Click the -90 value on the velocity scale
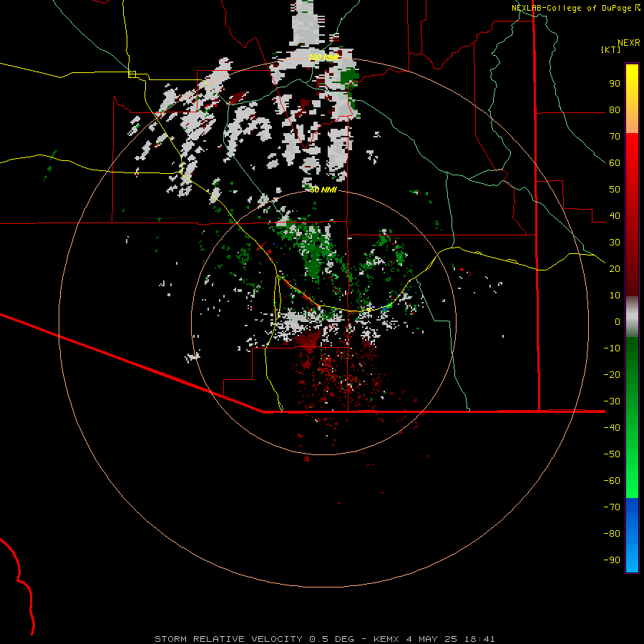Image resolution: width=644 pixels, height=644 pixels. click(x=612, y=560)
